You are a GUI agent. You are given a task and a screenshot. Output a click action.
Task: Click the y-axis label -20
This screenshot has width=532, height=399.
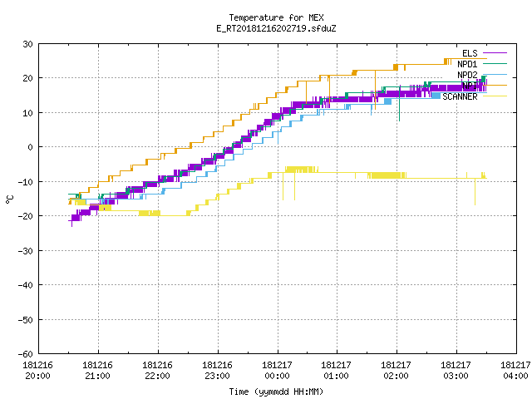[x=26, y=216]
